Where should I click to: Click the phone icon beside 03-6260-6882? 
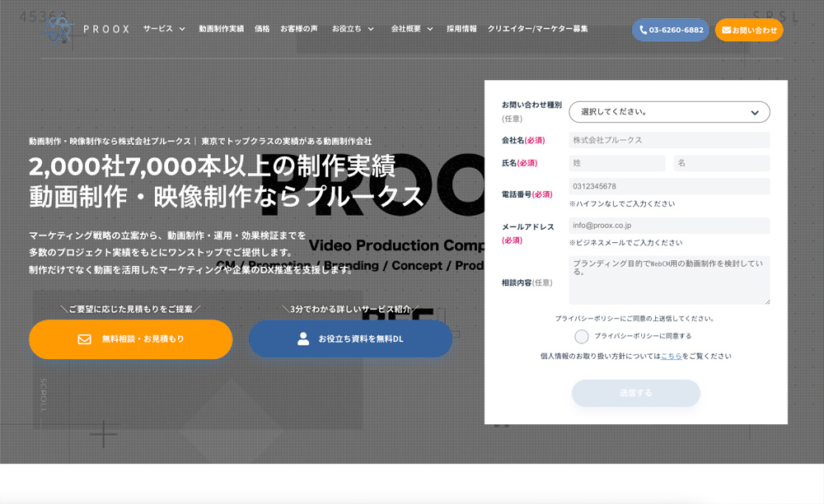click(644, 30)
